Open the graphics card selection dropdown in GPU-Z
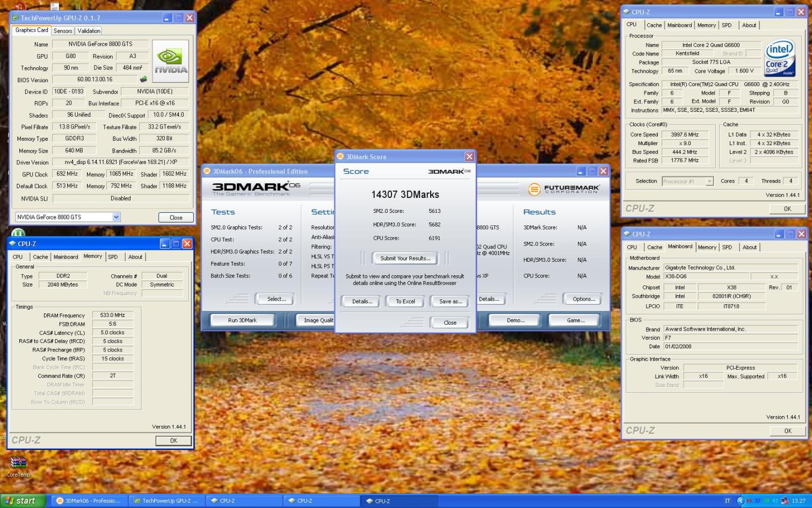812x508 pixels. pyautogui.click(x=116, y=217)
